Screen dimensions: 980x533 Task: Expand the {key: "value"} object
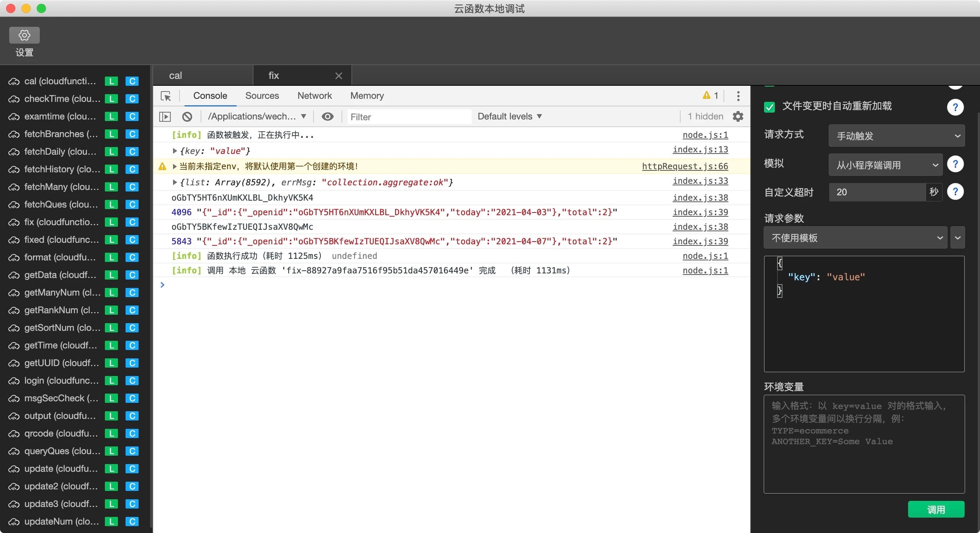175,151
